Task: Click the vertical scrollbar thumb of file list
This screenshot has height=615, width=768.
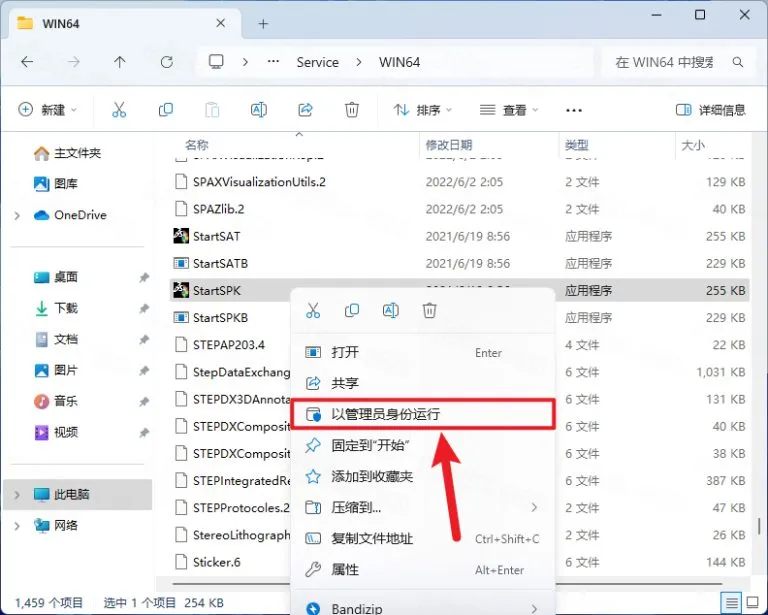Action: (x=760, y=527)
